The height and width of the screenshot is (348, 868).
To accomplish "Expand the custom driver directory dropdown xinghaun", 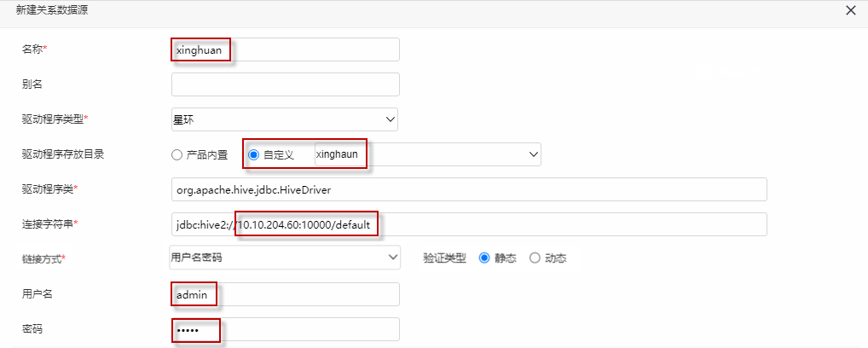I will (x=428, y=154).
